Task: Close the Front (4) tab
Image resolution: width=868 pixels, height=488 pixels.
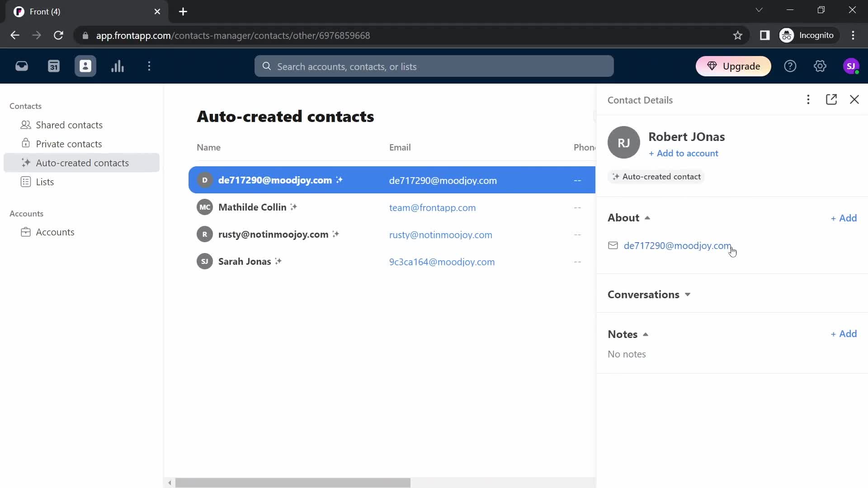Action: point(157,12)
